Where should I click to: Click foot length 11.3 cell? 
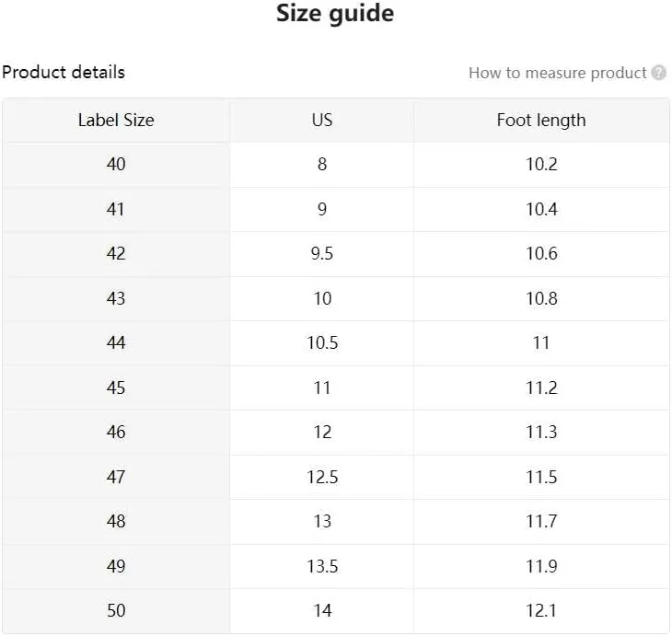point(541,433)
